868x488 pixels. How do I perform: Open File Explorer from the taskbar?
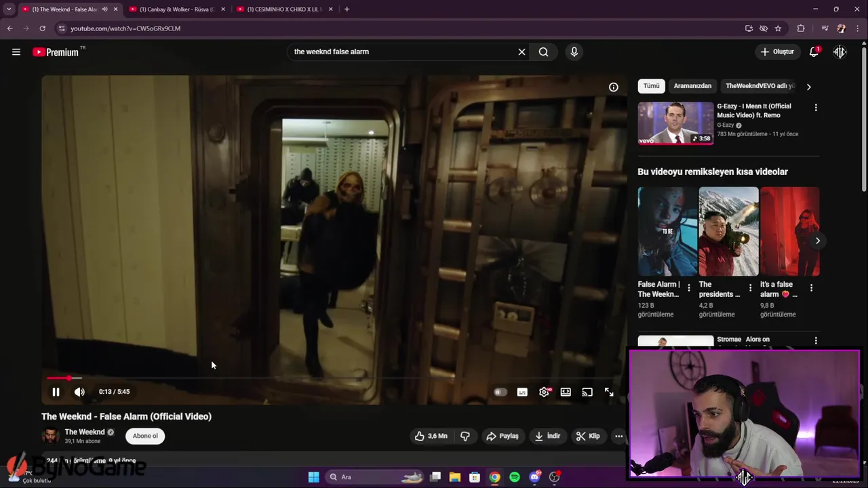pyautogui.click(x=455, y=477)
